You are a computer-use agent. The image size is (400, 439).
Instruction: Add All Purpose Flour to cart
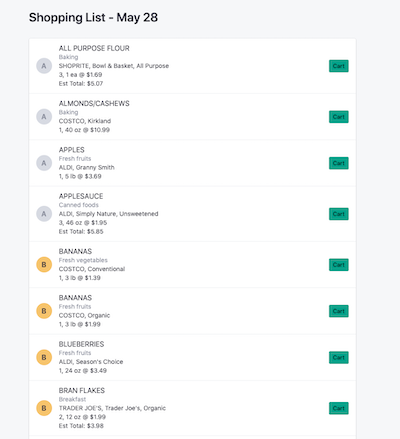pyautogui.click(x=339, y=66)
